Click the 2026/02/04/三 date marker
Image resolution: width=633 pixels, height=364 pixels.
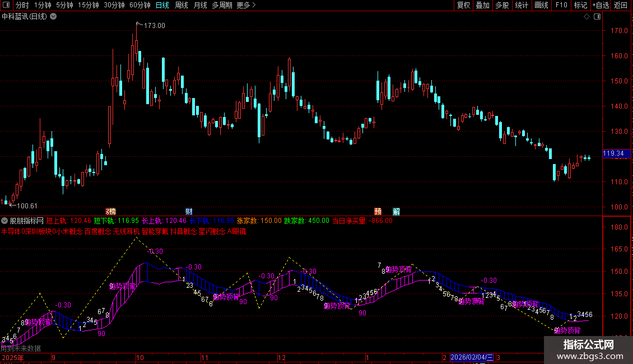[x=472, y=357]
